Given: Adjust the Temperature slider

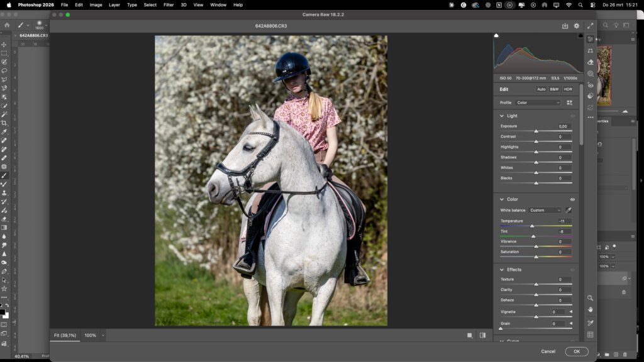Looking at the screenshot, I should (x=532, y=226).
